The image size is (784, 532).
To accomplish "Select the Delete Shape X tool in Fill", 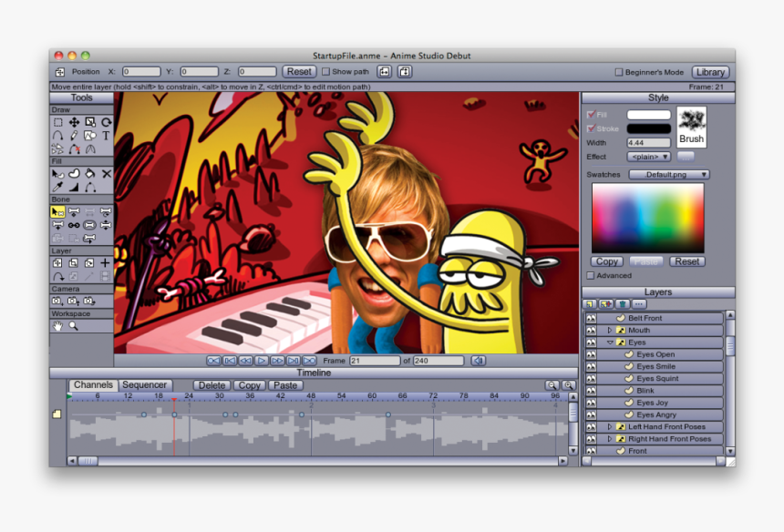I will point(106,174).
